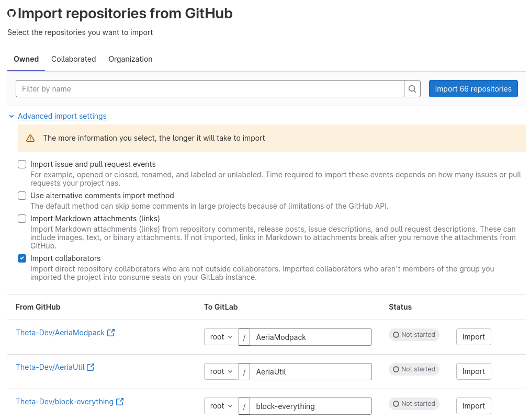Check Use alternative comments import method
The width and height of the screenshot is (530, 420).
tap(22, 196)
